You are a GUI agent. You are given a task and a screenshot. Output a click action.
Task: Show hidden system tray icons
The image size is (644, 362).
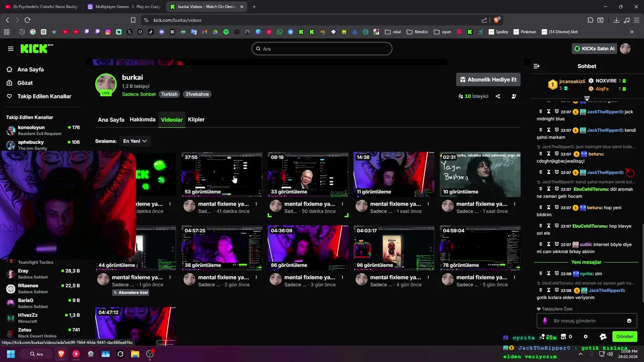click(580, 354)
